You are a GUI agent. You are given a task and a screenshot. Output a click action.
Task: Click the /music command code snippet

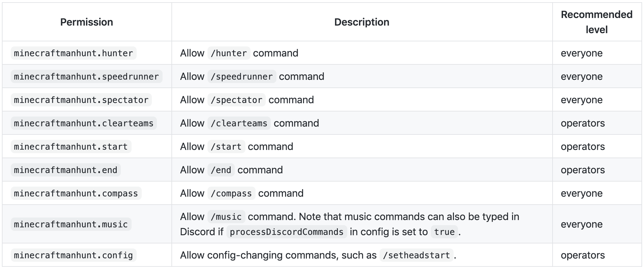point(226,217)
